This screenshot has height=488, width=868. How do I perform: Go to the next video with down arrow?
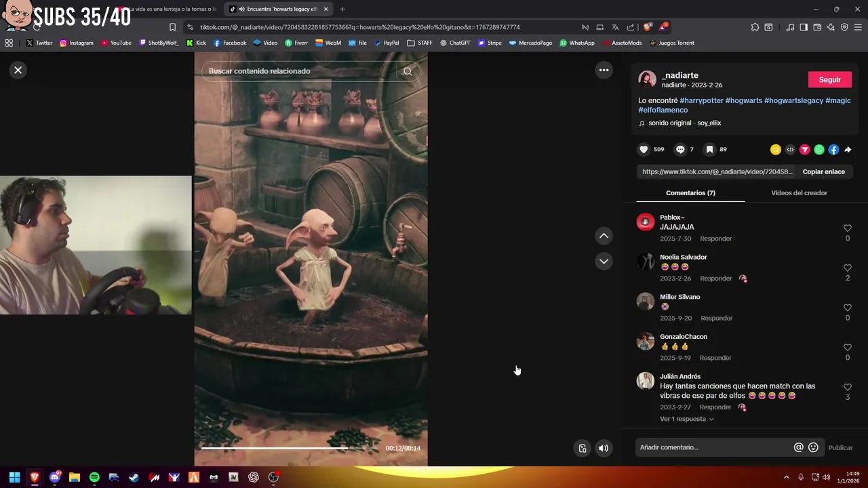(x=604, y=261)
